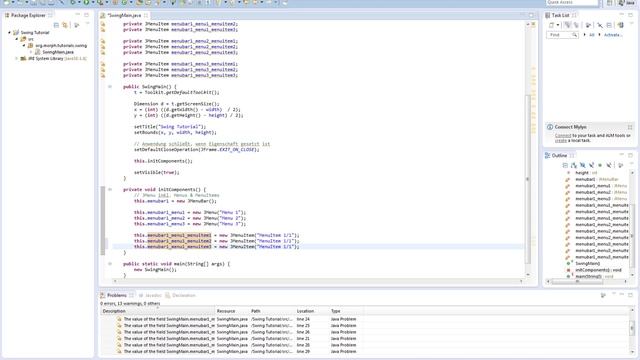Sort Problems by the Description column

[x=158, y=311]
